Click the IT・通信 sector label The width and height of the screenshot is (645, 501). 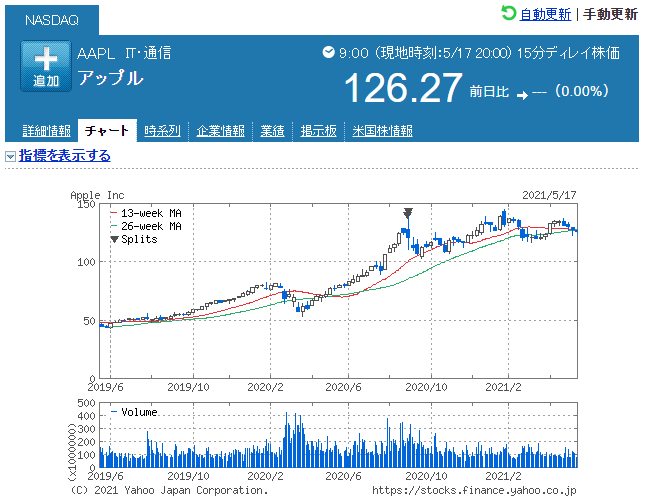[x=148, y=53]
